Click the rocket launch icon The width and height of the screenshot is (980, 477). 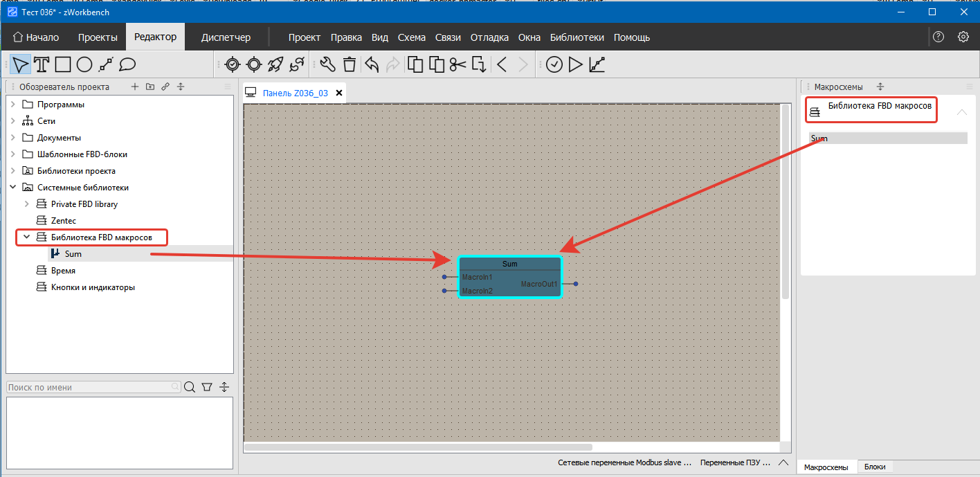pyautogui.click(x=275, y=65)
